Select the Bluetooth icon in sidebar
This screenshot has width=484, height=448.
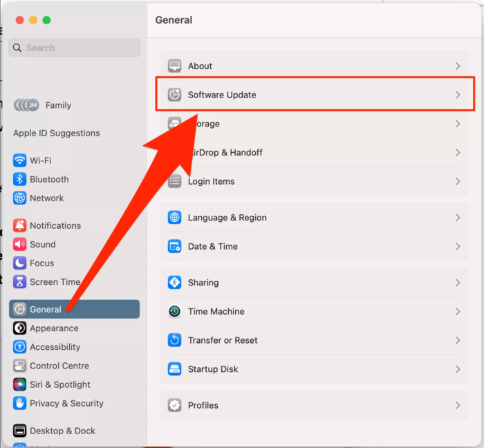(19, 179)
